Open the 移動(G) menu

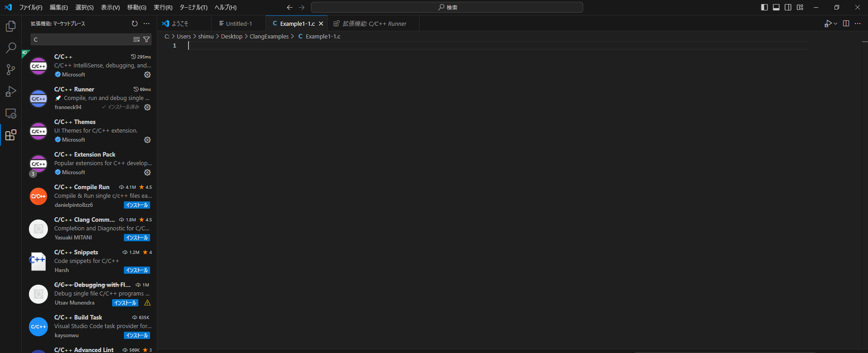[137, 7]
